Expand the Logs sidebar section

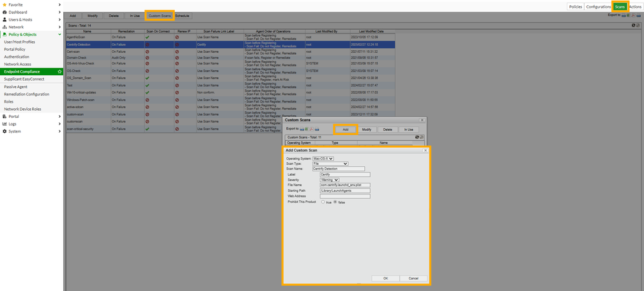pos(59,124)
